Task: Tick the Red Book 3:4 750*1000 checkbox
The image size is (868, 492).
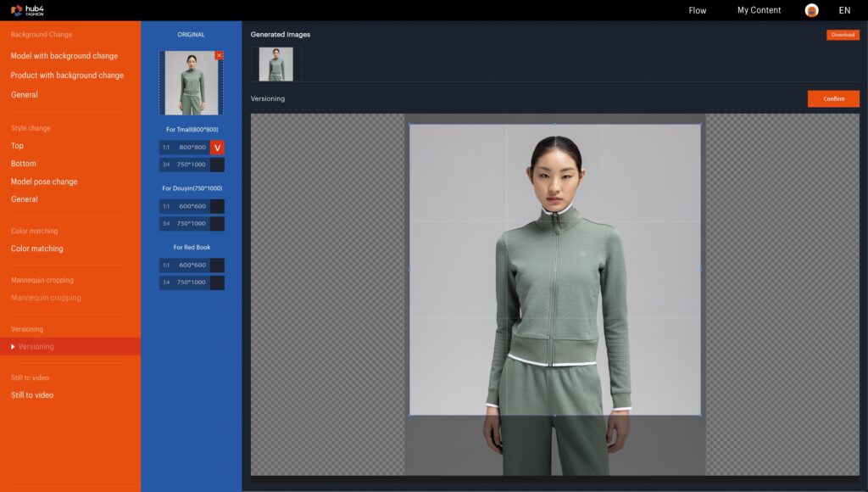Action: (217, 282)
